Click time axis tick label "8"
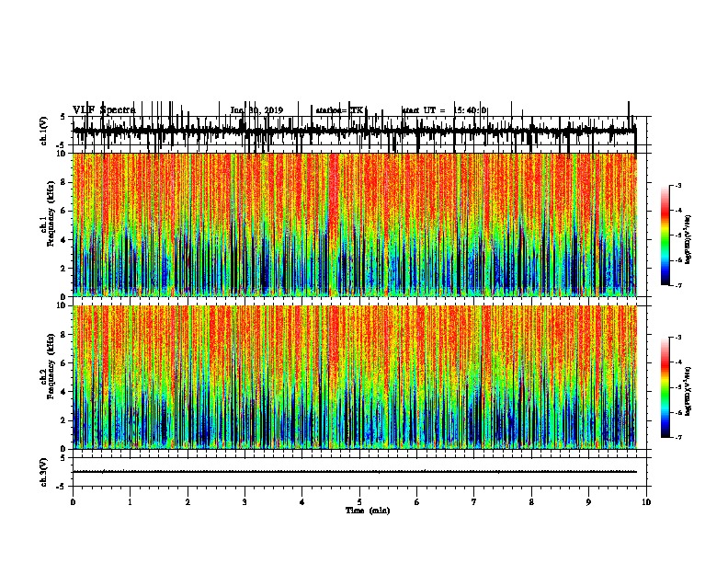 531,502
